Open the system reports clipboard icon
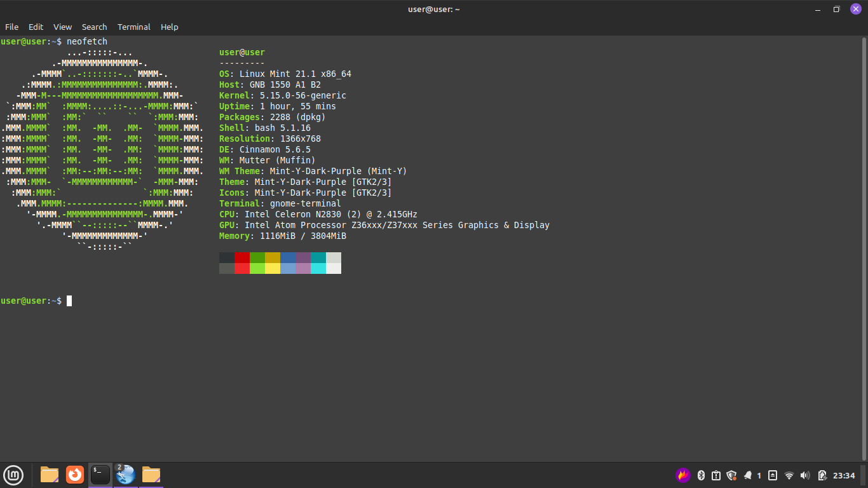 (716, 475)
